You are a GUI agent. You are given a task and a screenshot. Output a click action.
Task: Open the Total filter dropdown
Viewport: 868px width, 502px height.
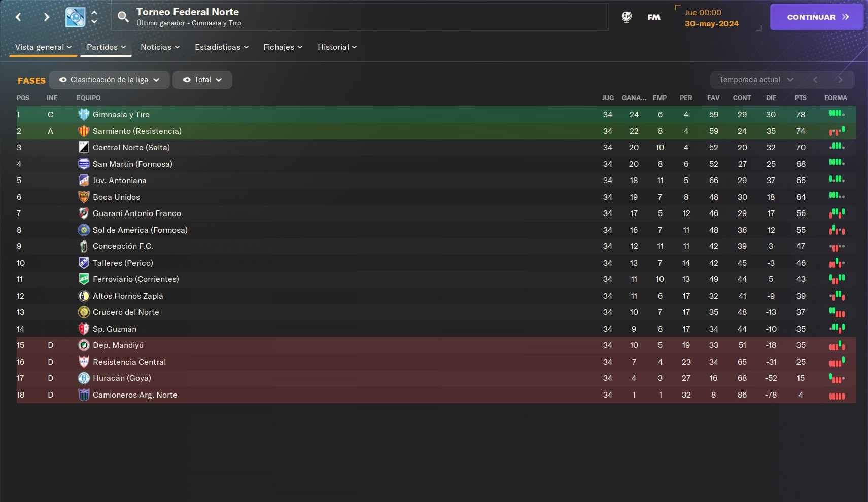[202, 80]
